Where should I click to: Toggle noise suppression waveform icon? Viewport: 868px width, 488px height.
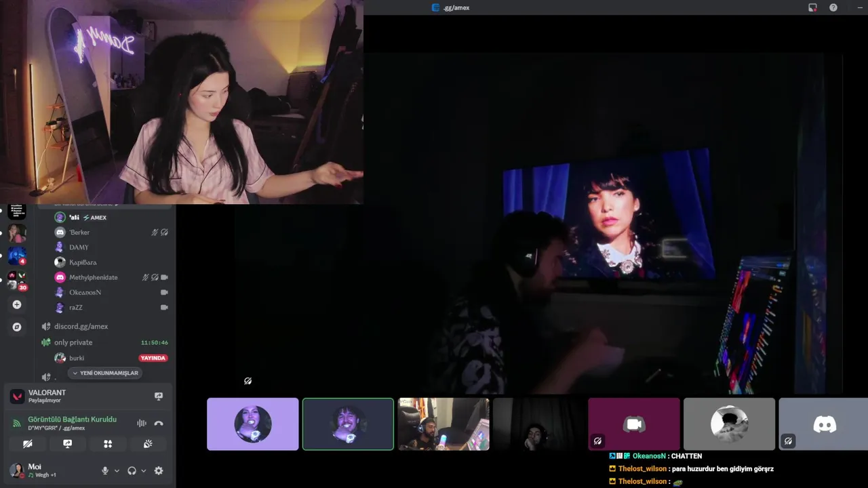click(x=142, y=423)
